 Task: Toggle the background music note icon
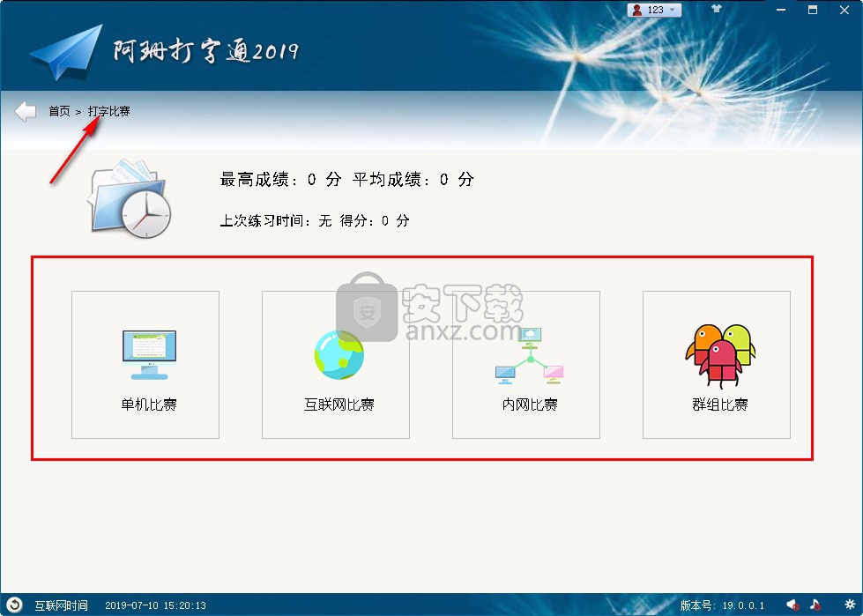(x=815, y=605)
